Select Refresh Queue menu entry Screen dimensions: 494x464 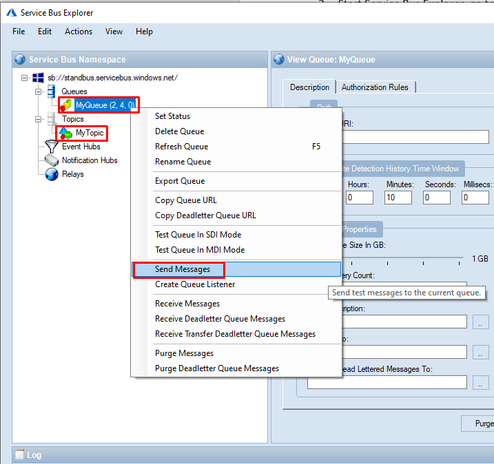click(237, 146)
